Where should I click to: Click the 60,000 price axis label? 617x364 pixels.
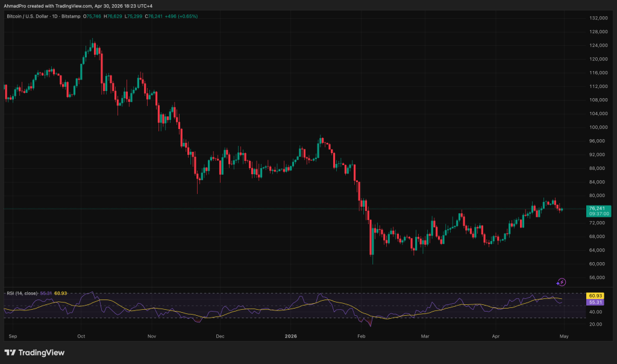[x=595, y=264]
